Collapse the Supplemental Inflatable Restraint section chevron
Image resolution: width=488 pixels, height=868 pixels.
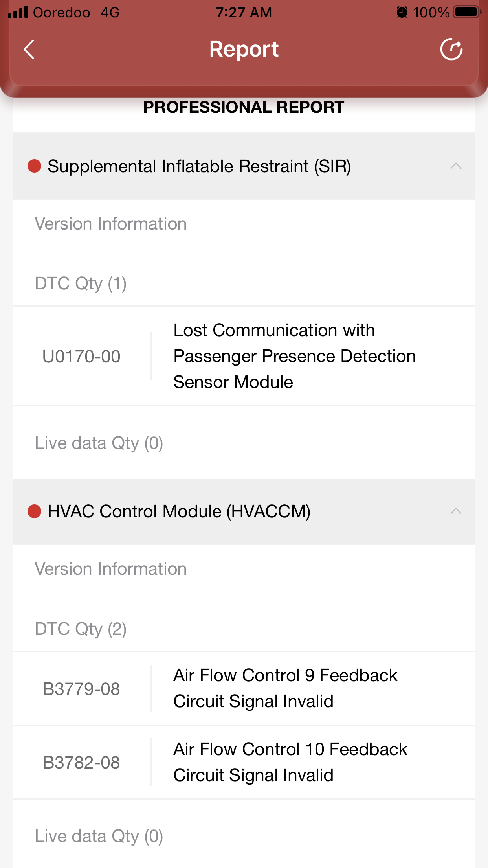[x=455, y=166]
